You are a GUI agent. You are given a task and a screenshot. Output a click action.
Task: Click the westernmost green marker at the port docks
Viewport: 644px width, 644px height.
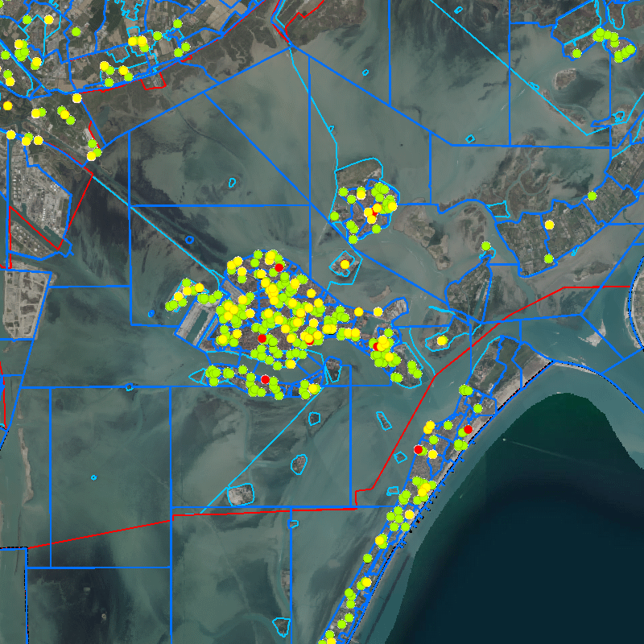pyautogui.click(x=170, y=306)
